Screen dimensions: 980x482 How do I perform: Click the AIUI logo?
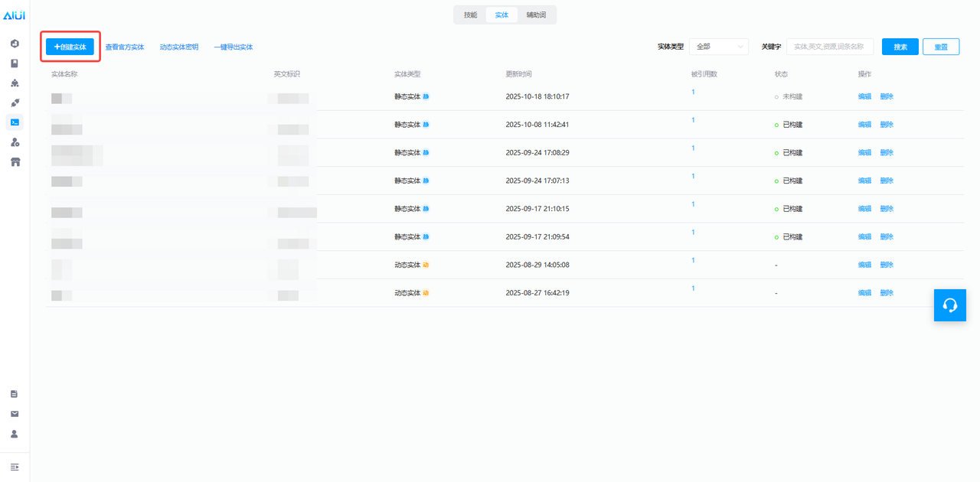click(15, 15)
